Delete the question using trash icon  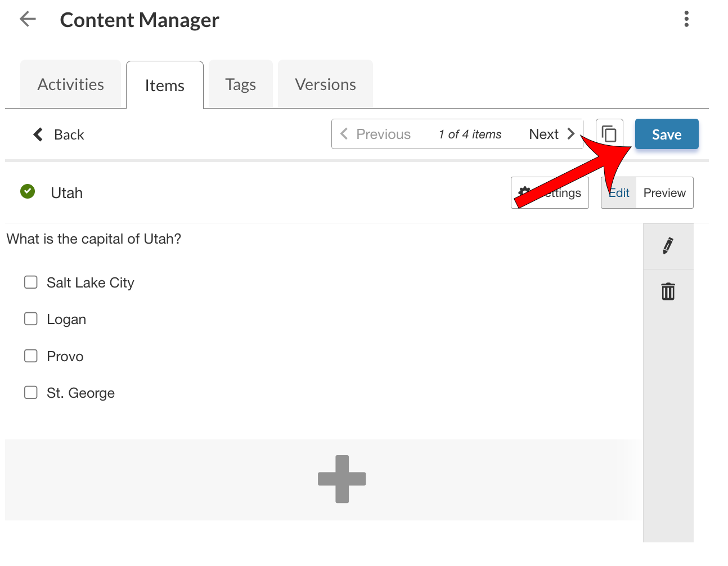pyautogui.click(x=668, y=291)
